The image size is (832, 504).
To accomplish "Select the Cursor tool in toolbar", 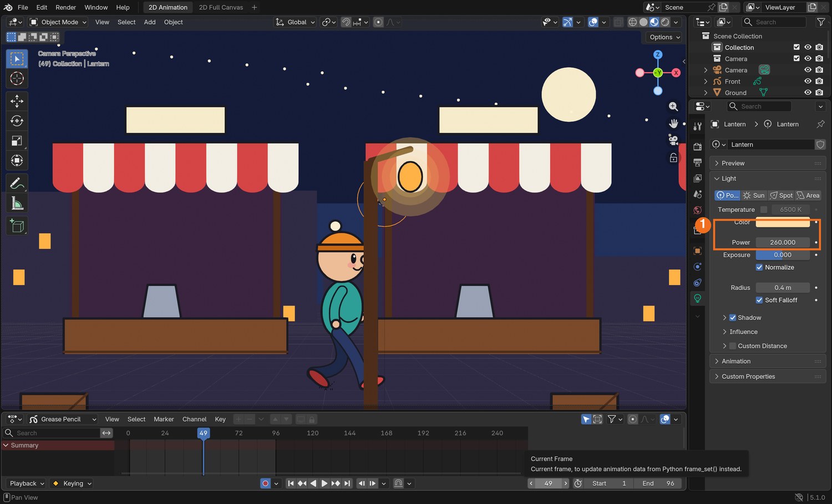I will coord(17,79).
